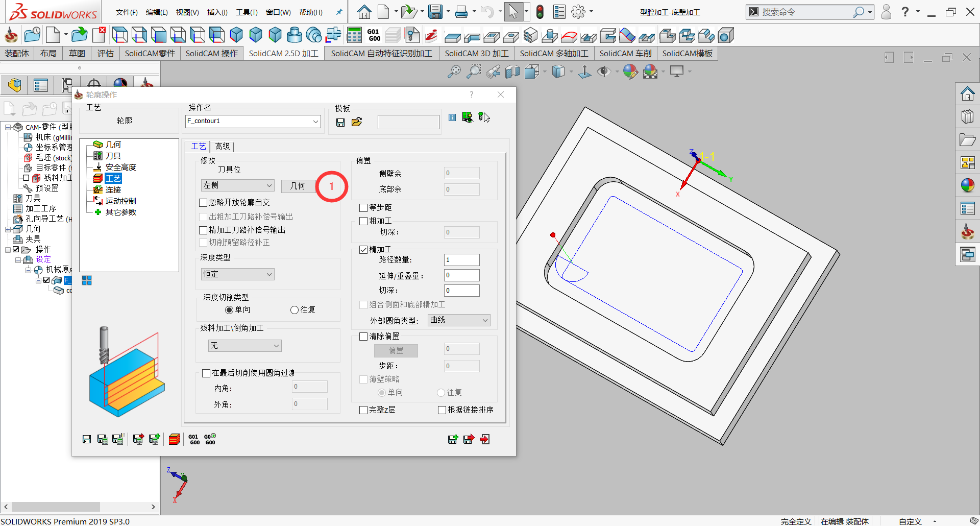Open the 文件(F) menu
Viewport: 980px width, 526px height.
(127, 12)
